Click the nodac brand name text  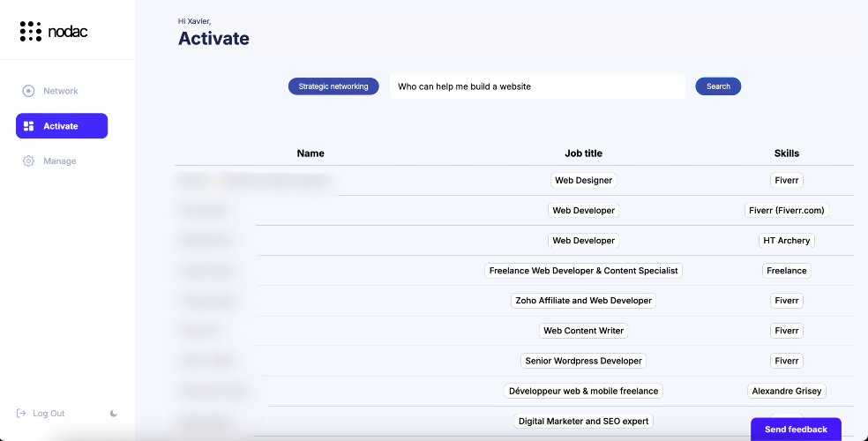pos(68,32)
